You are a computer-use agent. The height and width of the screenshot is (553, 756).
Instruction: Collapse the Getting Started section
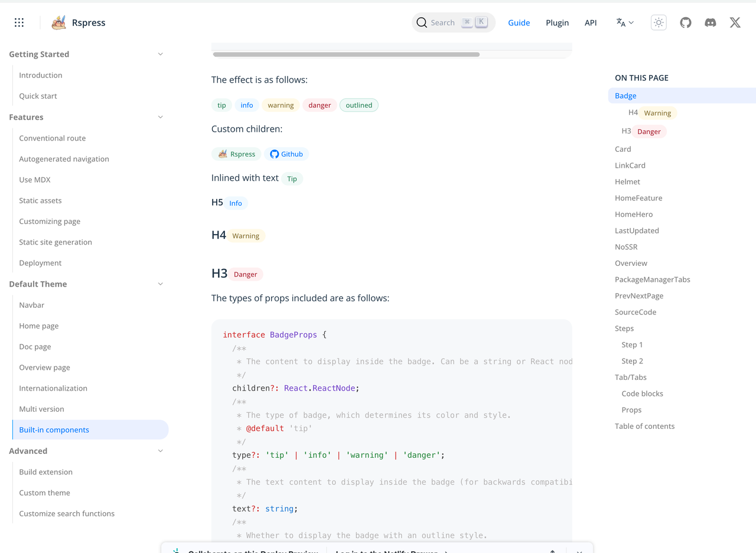(160, 54)
